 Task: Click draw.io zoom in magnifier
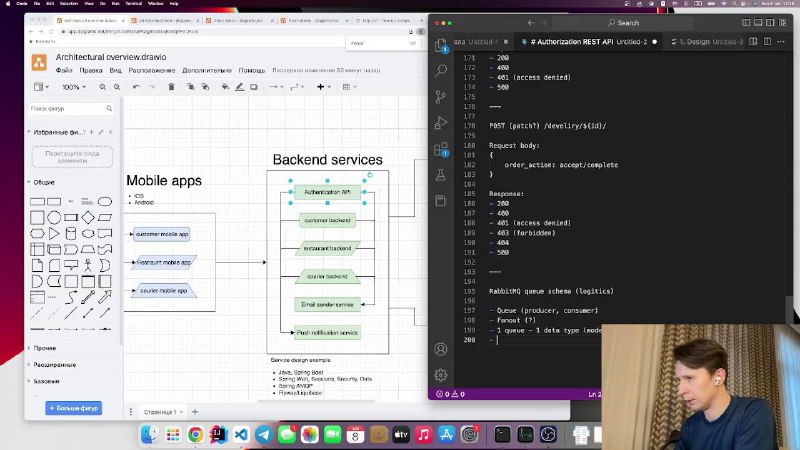[103, 87]
